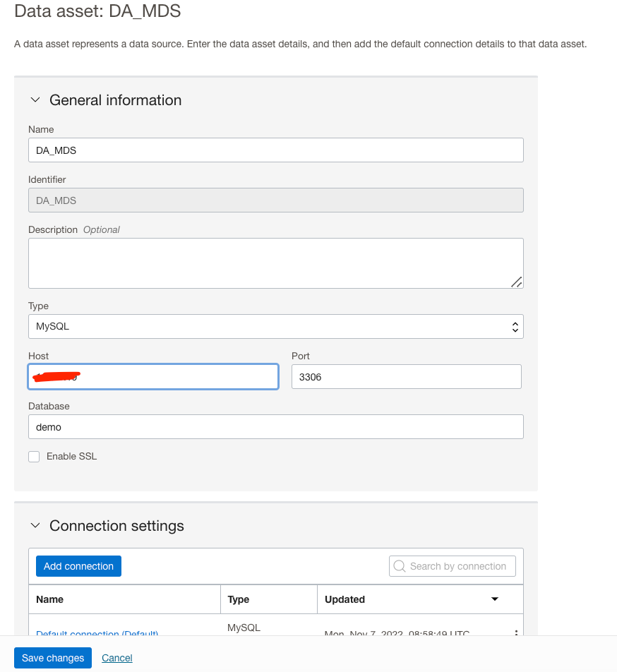617x672 pixels.
Task: Click the Save changes button
Action: pos(53,658)
